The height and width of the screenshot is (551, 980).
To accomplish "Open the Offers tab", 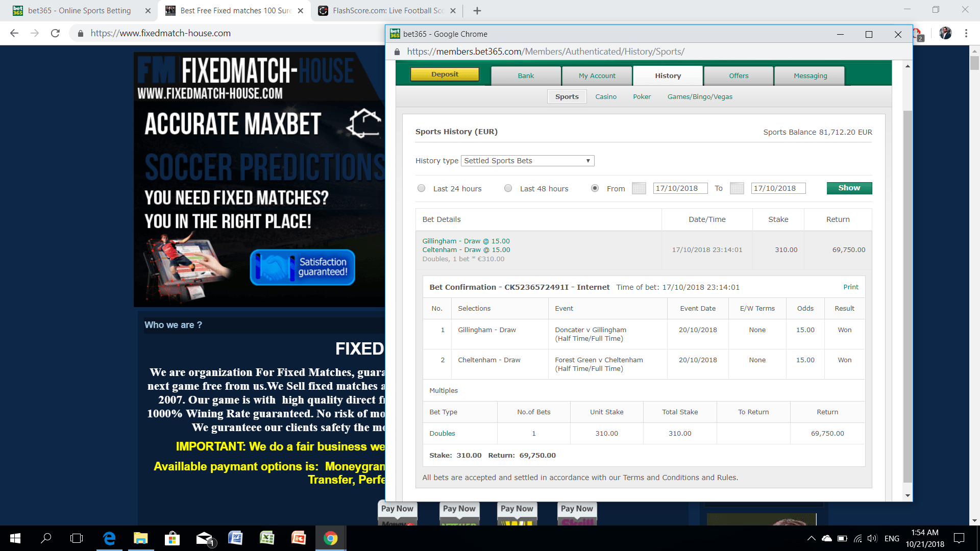I will (x=739, y=76).
